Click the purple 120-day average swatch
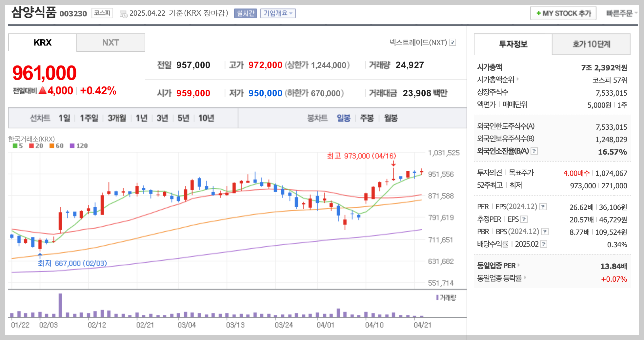 [72, 146]
